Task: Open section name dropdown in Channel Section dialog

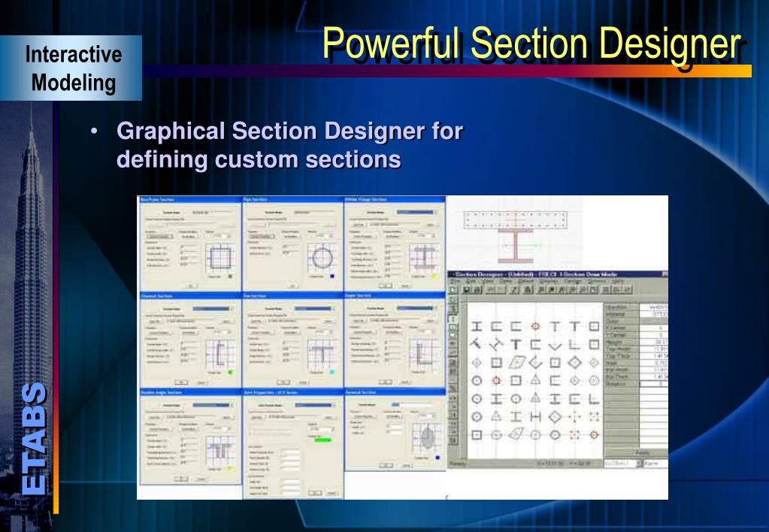Action: pyautogui.click(x=230, y=309)
